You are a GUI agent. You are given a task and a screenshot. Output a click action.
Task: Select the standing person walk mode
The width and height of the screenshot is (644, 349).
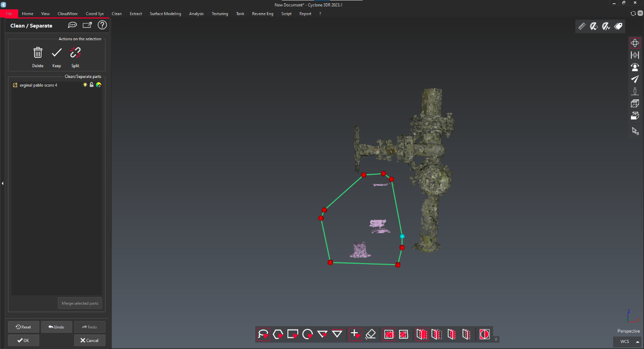point(635,91)
